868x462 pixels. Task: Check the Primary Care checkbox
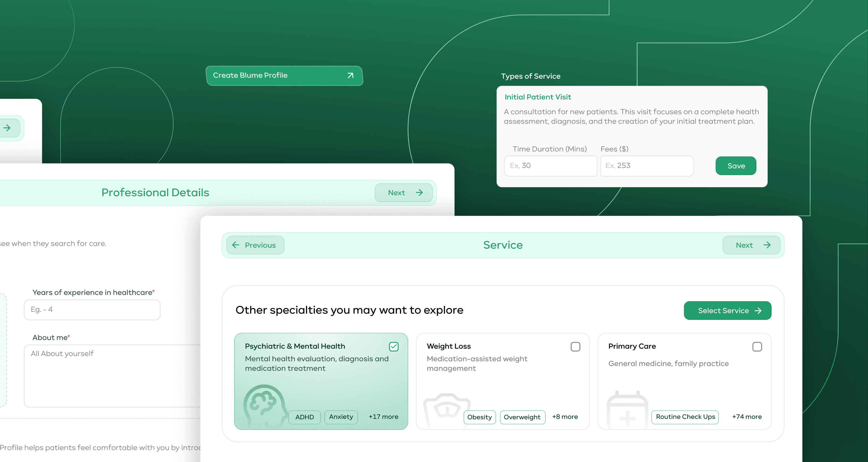(x=757, y=346)
